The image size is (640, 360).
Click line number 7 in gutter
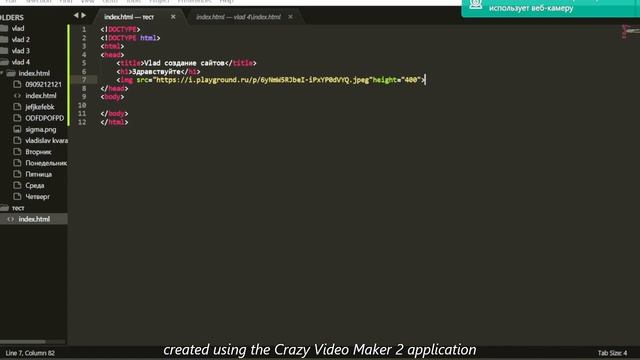coord(84,80)
